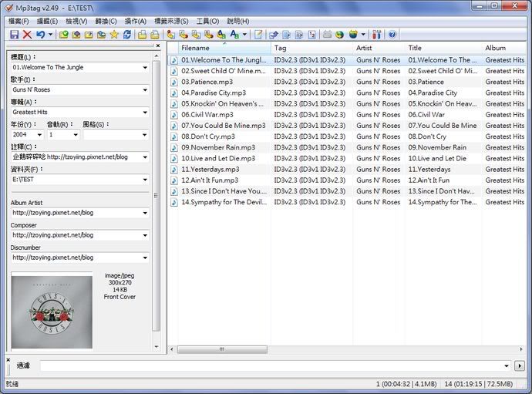This screenshot has height=394, width=532.
Task: Open the 轉換(C) menu
Action: coord(106,21)
